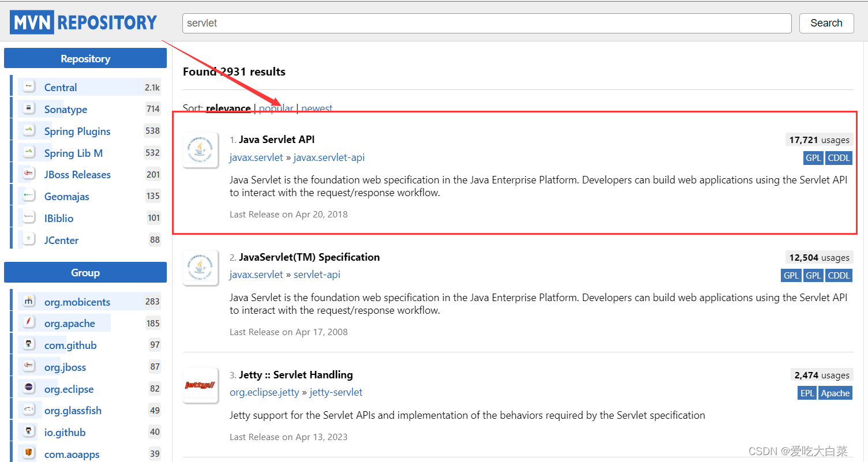Filter by Sonatype repository
Image resolution: width=868 pixels, height=462 pixels.
[x=66, y=109]
